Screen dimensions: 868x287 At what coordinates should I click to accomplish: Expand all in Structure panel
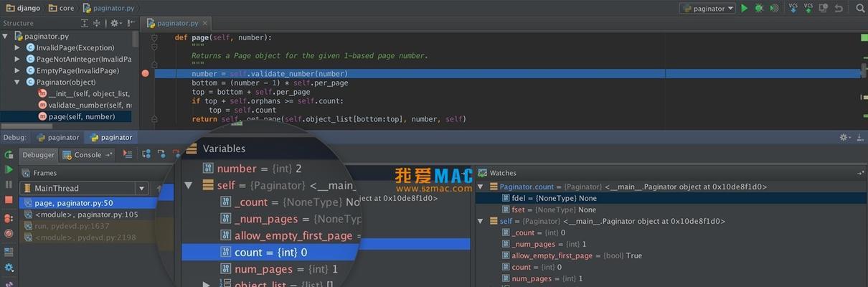85,23
